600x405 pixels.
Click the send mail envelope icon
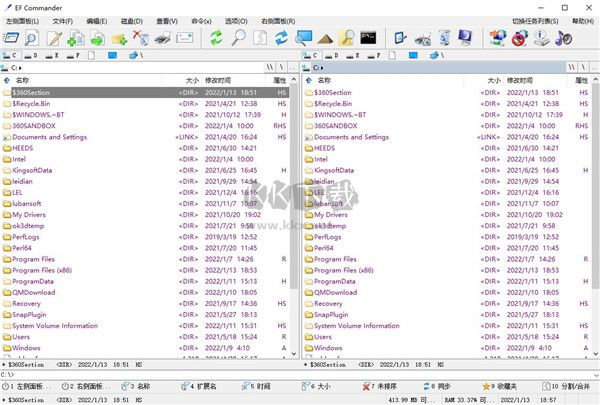[185, 38]
